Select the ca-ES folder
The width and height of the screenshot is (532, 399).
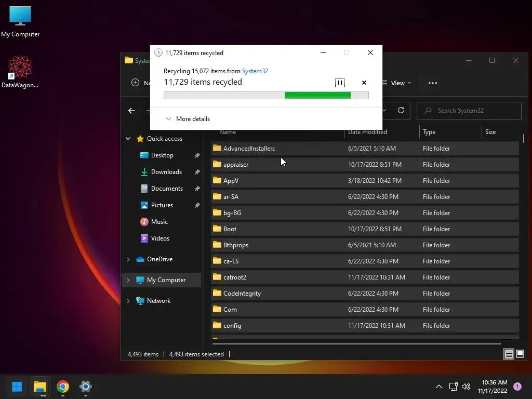click(x=365, y=261)
